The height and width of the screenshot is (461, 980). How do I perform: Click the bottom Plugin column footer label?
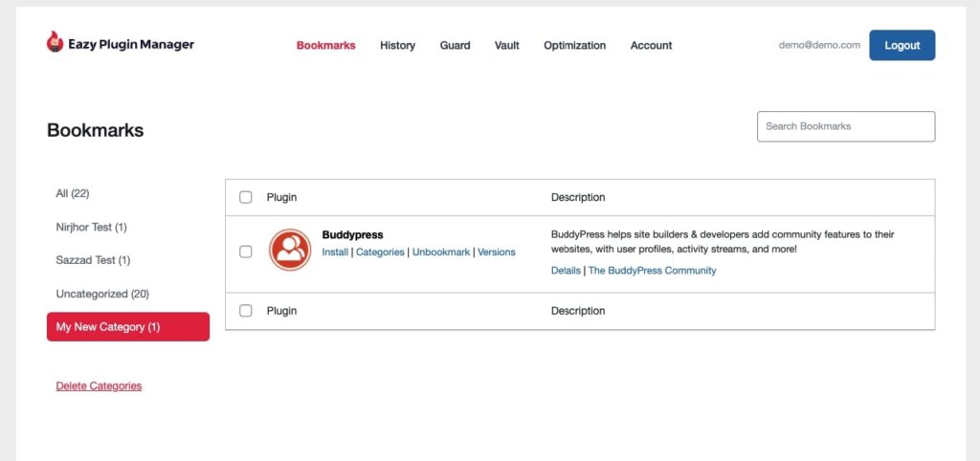coord(282,311)
